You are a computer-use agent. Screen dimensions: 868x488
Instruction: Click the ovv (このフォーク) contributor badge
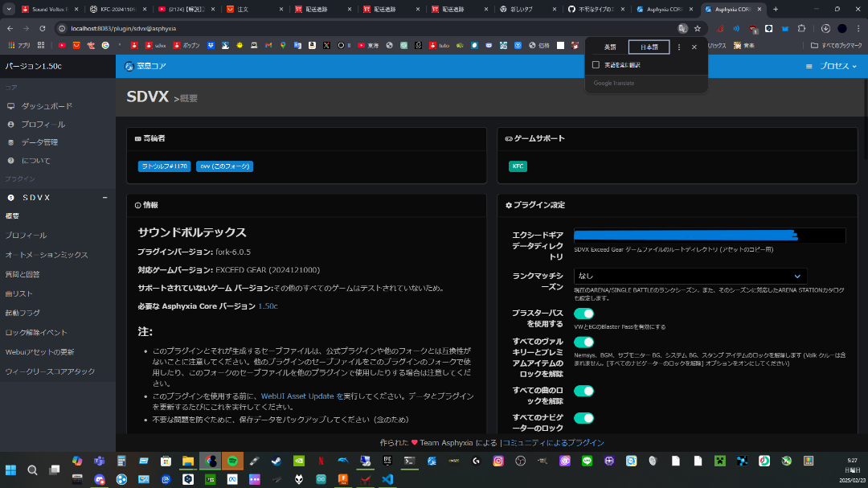[x=224, y=166]
